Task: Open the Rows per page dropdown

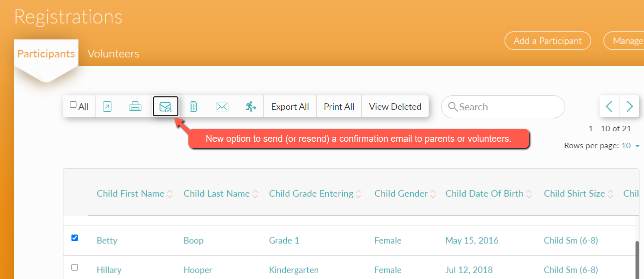Action: point(631,146)
